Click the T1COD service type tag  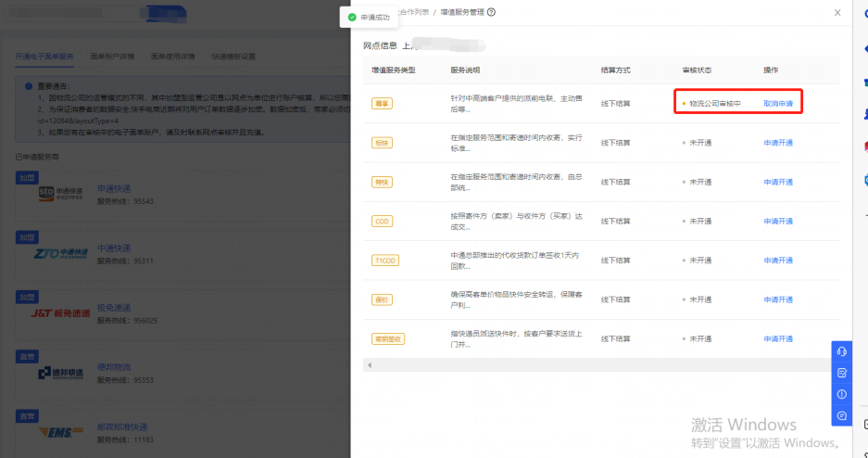[384, 261]
